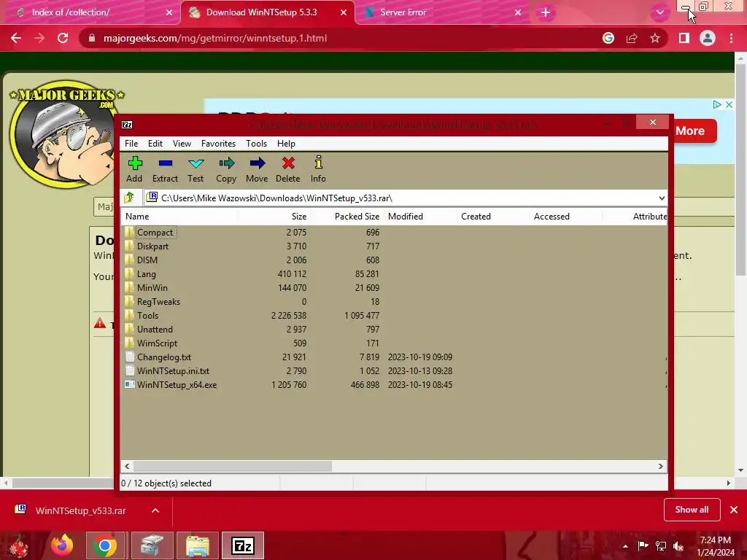The image size is (747, 560).
Task: Launch Firefox from the taskbar
Action: coord(62,545)
